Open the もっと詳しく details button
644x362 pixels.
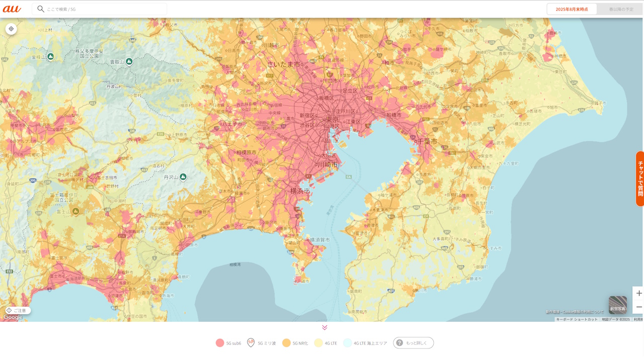pos(414,343)
